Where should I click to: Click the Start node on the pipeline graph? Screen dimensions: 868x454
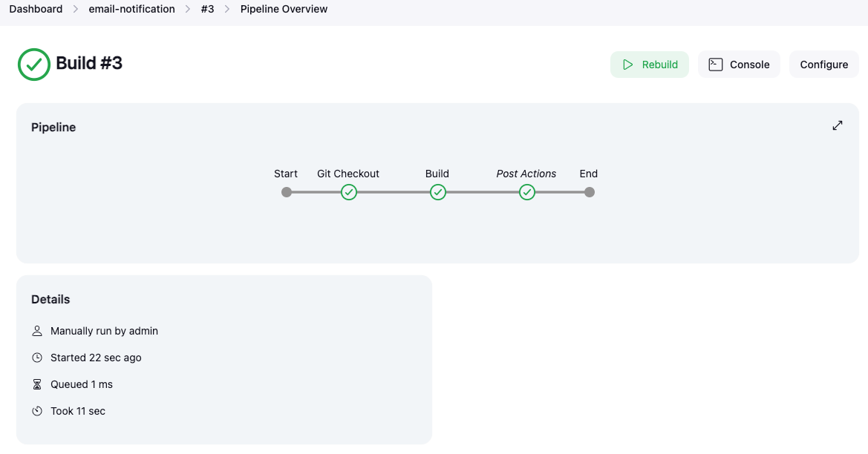[x=286, y=191]
